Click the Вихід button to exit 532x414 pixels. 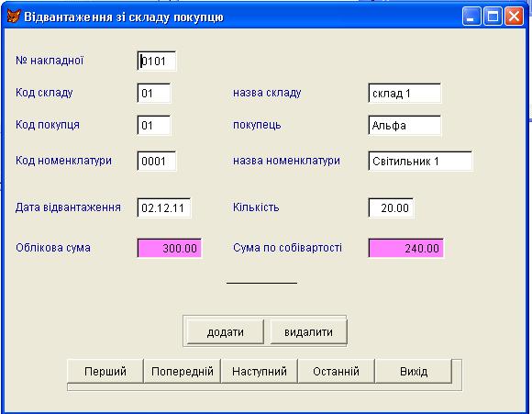(x=414, y=371)
